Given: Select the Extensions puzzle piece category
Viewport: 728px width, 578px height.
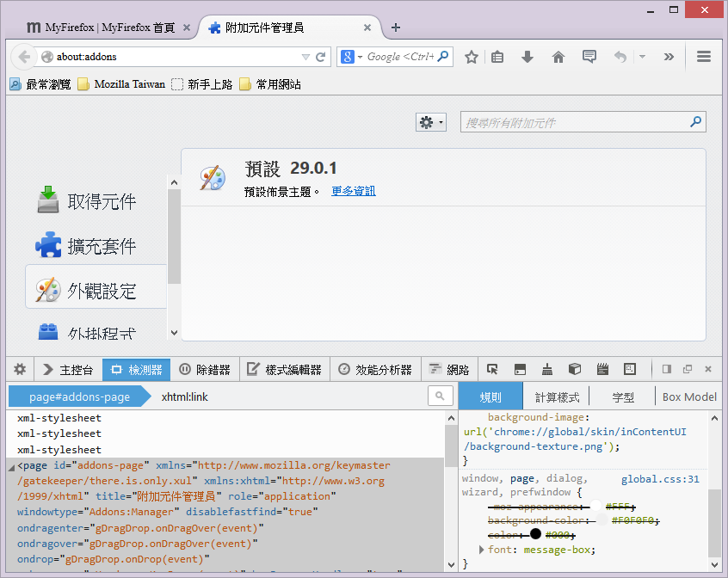Looking at the screenshot, I should pos(87,246).
